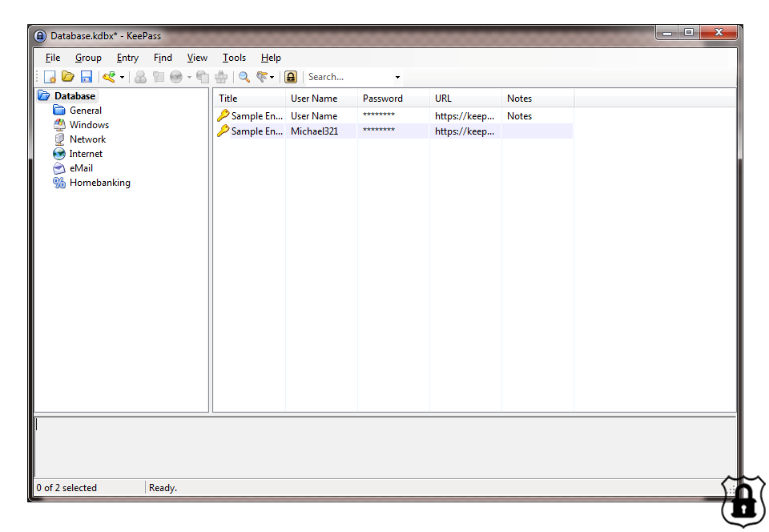
Task: Open the Group menu
Action: click(x=88, y=58)
